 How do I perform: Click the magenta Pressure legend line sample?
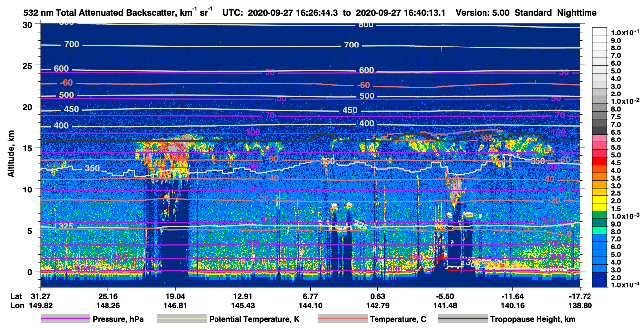point(65,319)
